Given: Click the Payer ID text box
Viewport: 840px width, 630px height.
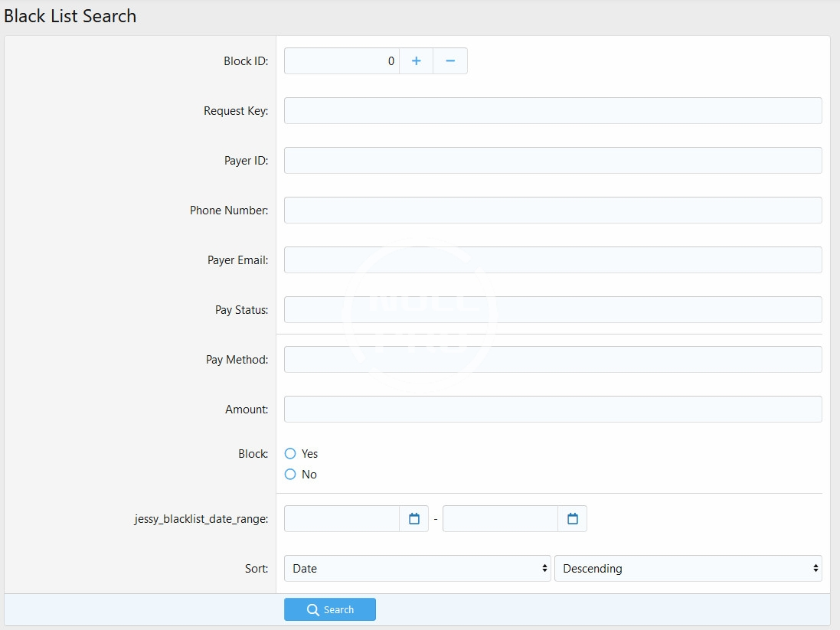Looking at the screenshot, I should pyautogui.click(x=553, y=161).
